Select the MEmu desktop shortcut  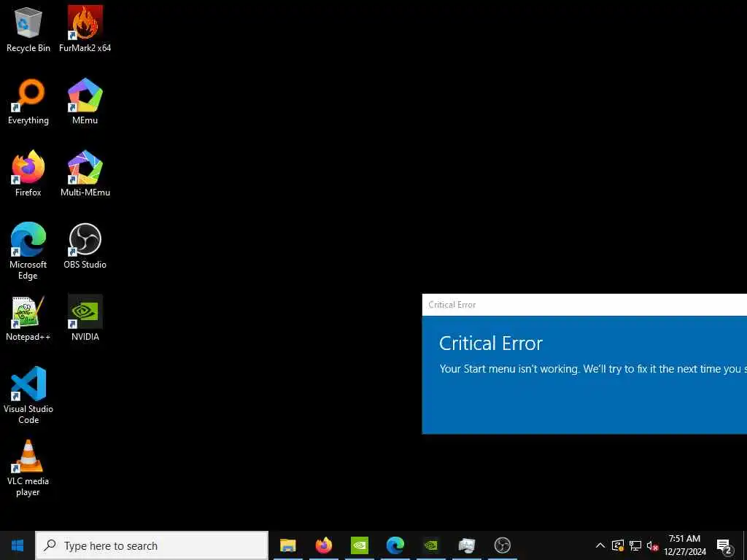click(x=85, y=101)
